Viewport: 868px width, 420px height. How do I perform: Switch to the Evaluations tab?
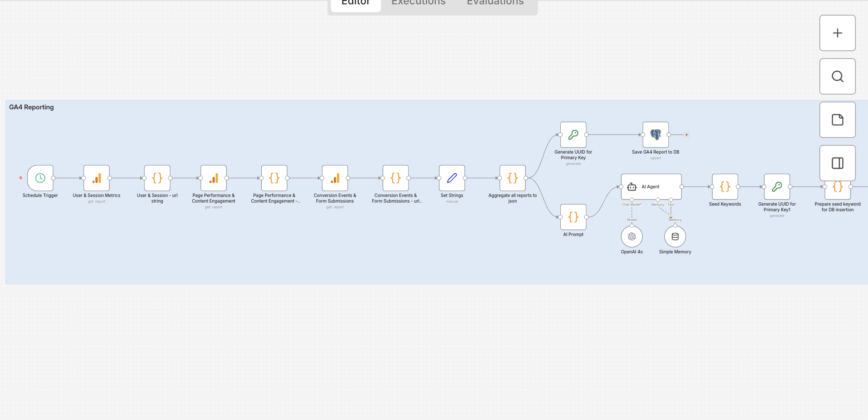coord(495,3)
